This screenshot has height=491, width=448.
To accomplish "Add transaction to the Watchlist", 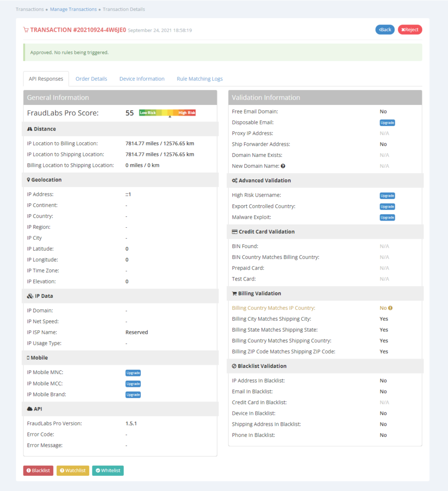I will (73, 470).
